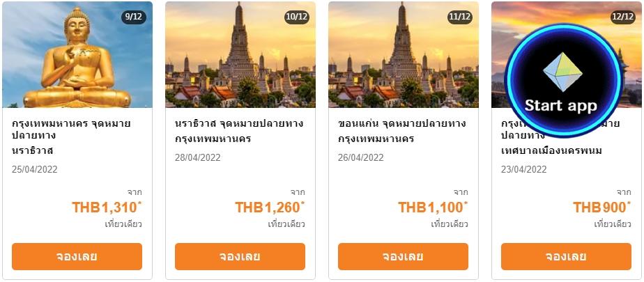Click the THB900 fare price

(600, 207)
